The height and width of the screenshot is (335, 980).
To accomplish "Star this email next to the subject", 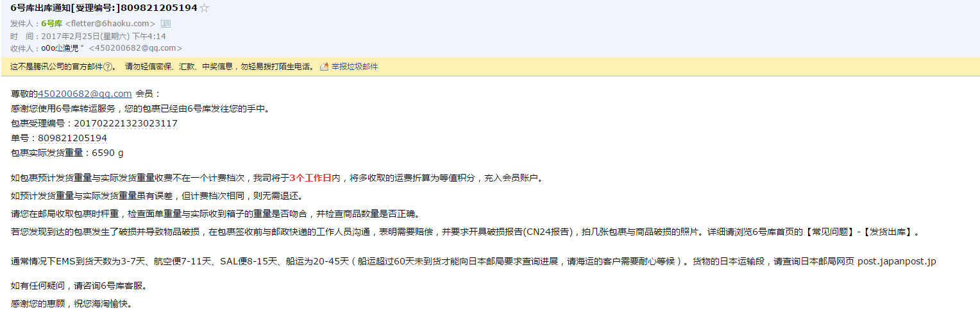I will tap(204, 8).
